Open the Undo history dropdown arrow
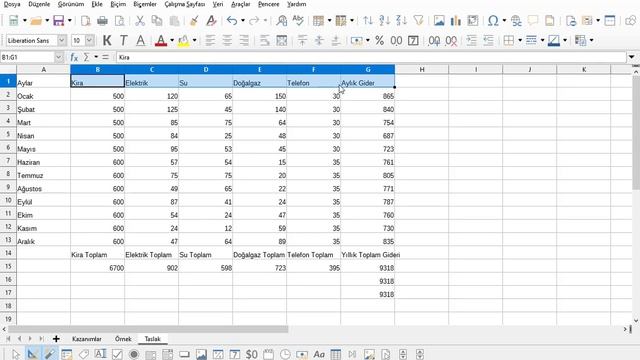640x360 pixels. [x=243, y=20]
